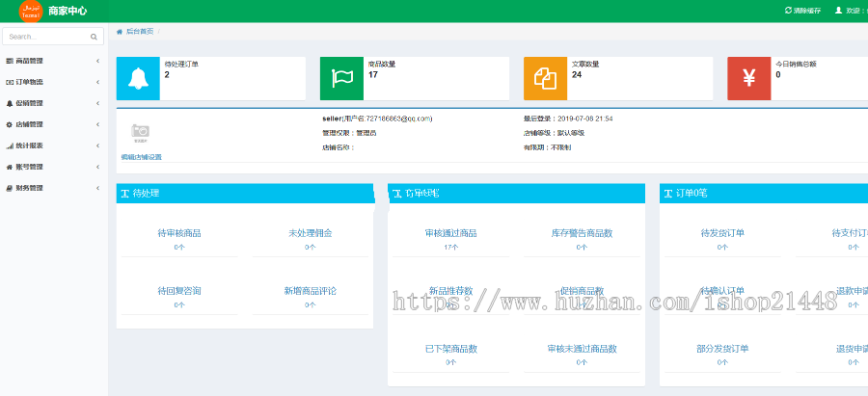
Task: Click the 清除缓存 link in header
Action: 802,11
